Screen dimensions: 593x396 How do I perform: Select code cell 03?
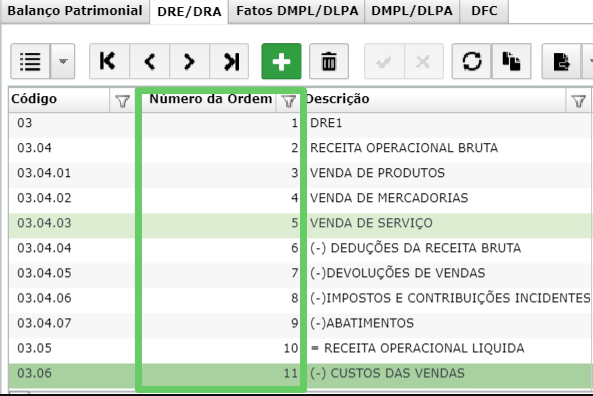(x=72, y=123)
